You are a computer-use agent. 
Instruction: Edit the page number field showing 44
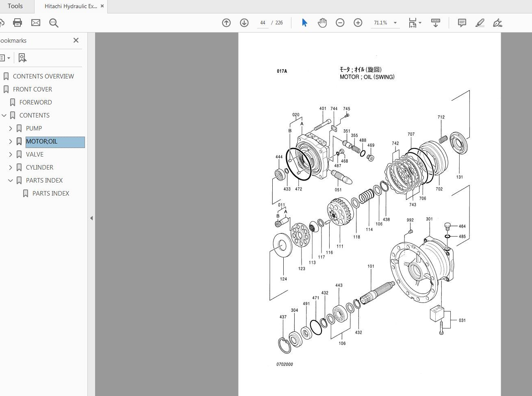coord(263,22)
